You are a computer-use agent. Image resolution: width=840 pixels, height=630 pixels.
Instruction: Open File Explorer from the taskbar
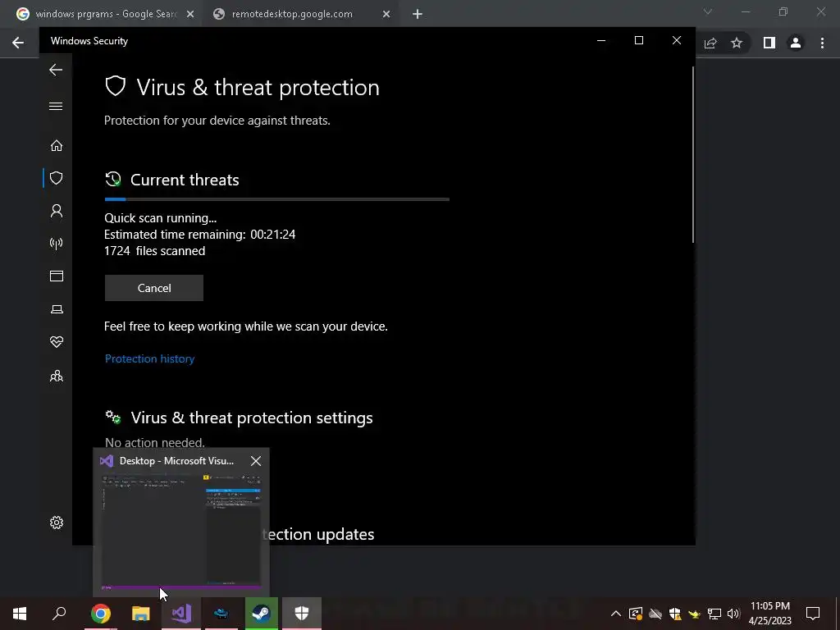click(x=141, y=614)
